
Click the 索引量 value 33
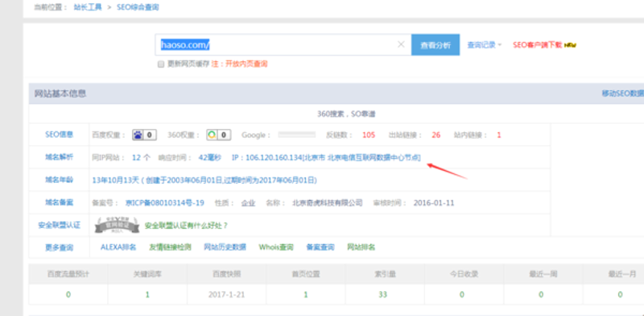pyautogui.click(x=383, y=294)
